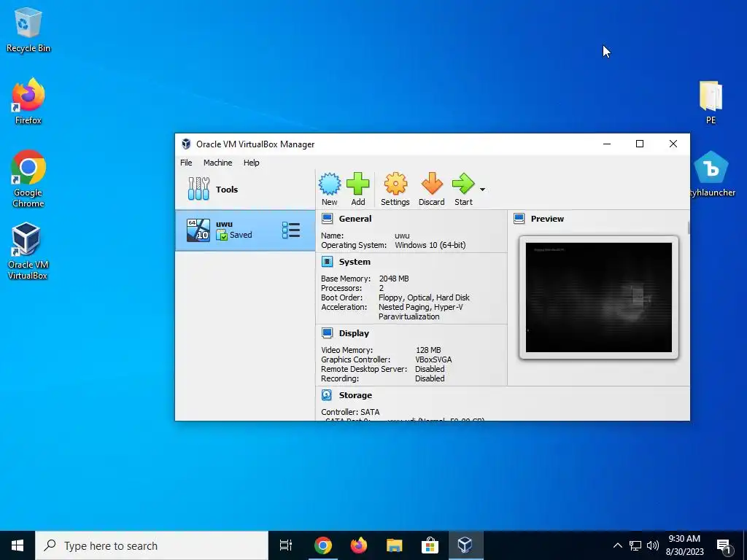This screenshot has height=560, width=747.
Task: Open Chrome from the taskbar
Action: pyautogui.click(x=322, y=545)
